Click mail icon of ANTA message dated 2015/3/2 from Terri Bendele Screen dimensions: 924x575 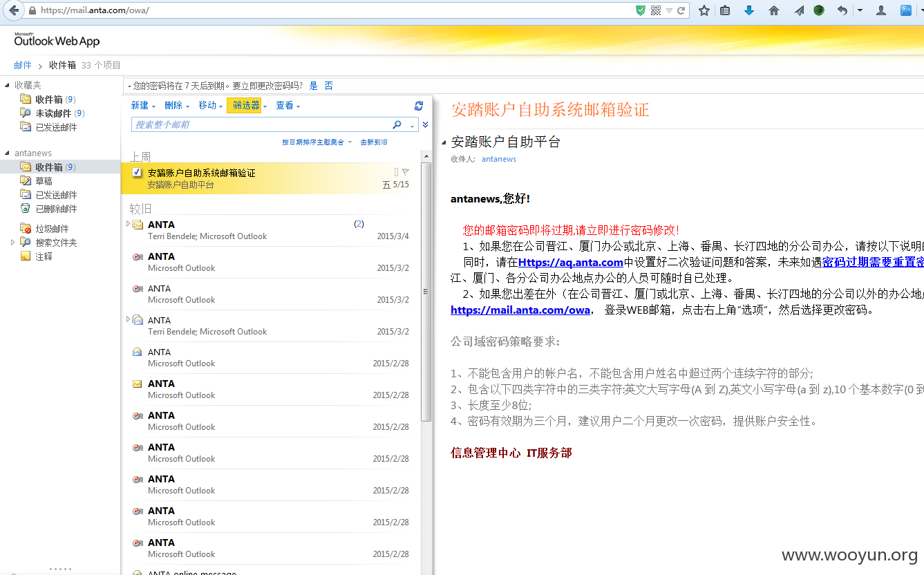[138, 320]
